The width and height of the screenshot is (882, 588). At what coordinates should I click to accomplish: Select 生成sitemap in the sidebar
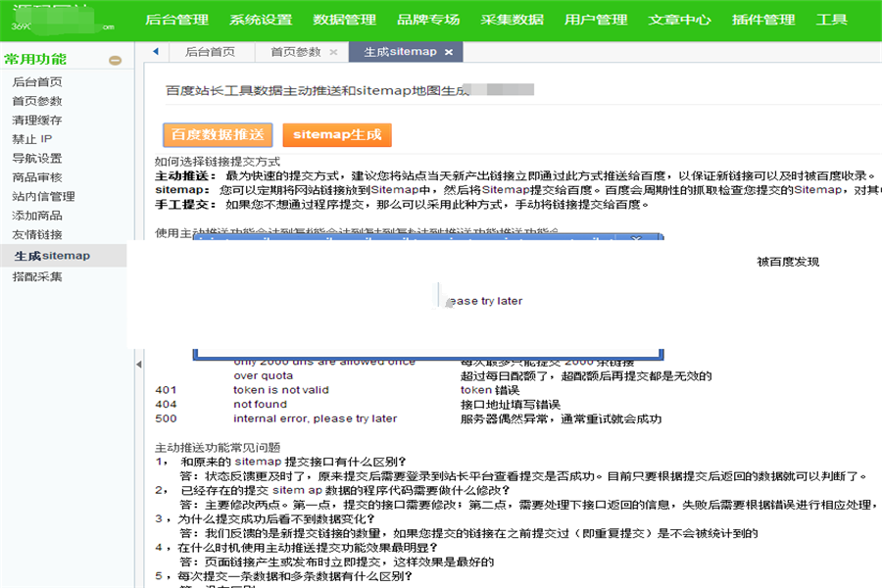click(x=63, y=256)
